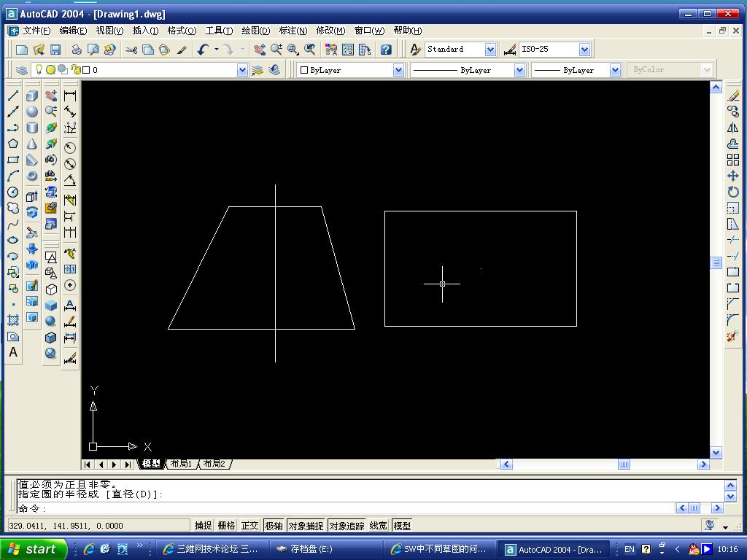
Task: Click the 命令 command line input
Action: click(x=346, y=508)
